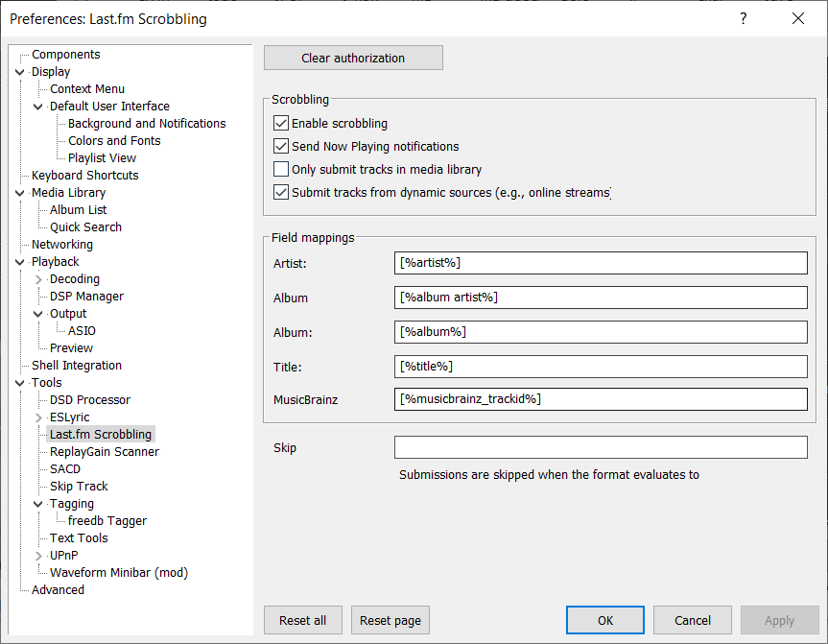Click the Title field mapping input
Viewport: 828px width, 644px height.
click(601, 366)
